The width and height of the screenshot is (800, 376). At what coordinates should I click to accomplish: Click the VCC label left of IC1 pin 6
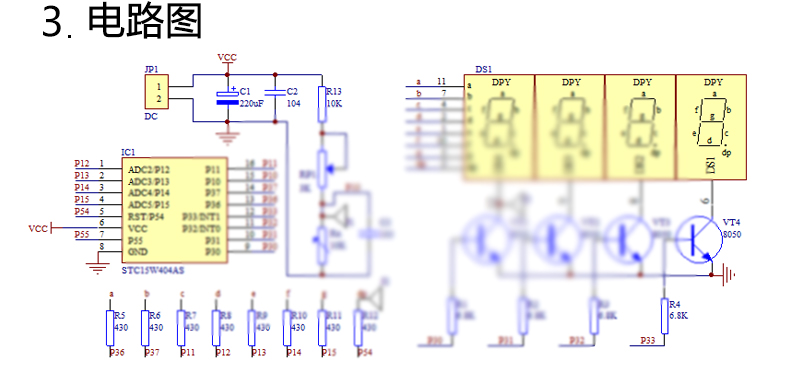(x=38, y=229)
